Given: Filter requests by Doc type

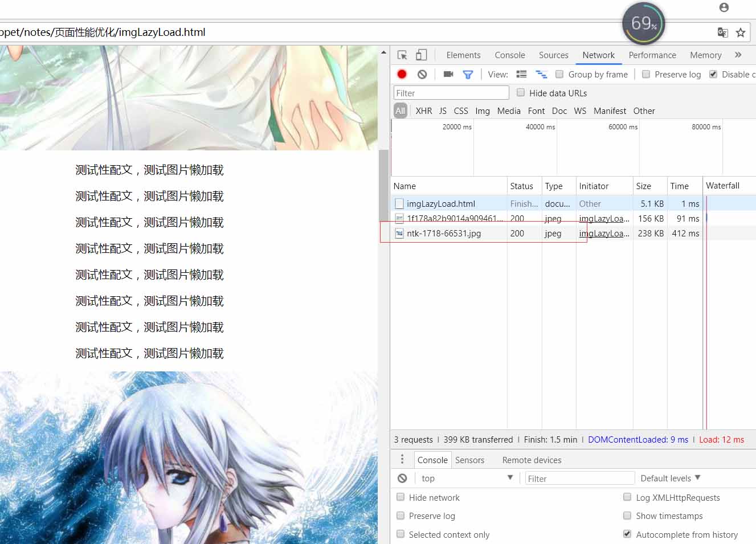Looking at the screenshot, I should pos(559,111).
